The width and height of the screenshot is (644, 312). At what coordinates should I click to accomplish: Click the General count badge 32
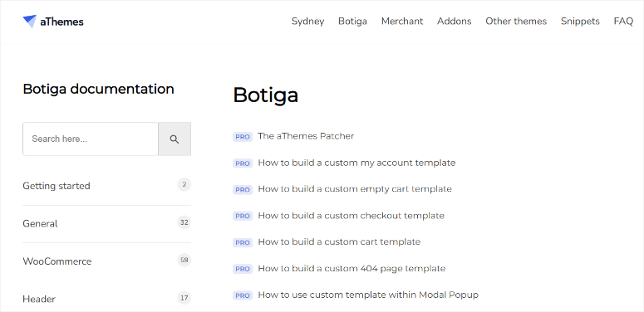click(184, 222)
